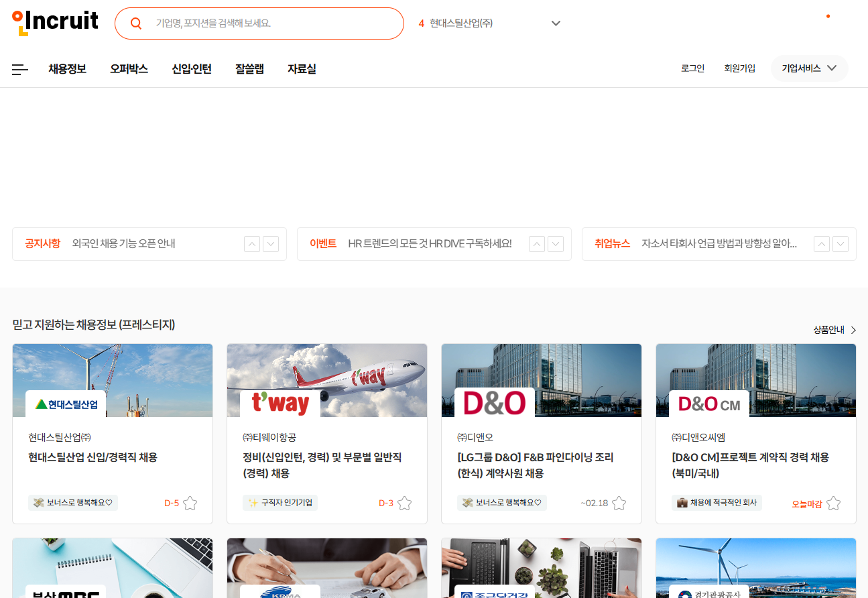Click the D&O company logo
The image size is (868, 598).
pyautogui.click(x=495, y=403)
